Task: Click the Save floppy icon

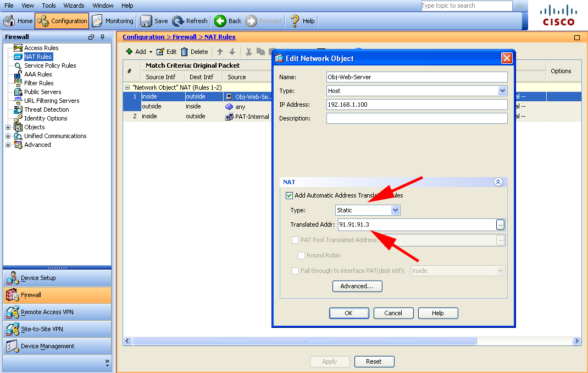Action: click(x=146, y=21)
